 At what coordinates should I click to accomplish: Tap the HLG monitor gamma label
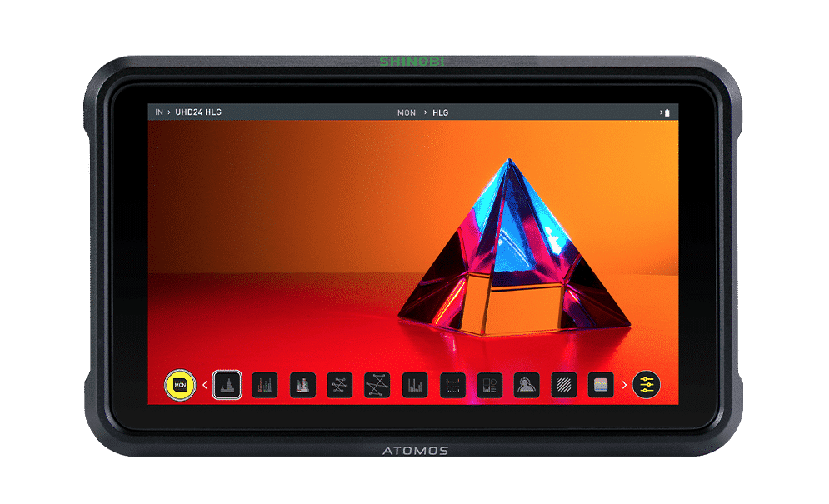440,112
